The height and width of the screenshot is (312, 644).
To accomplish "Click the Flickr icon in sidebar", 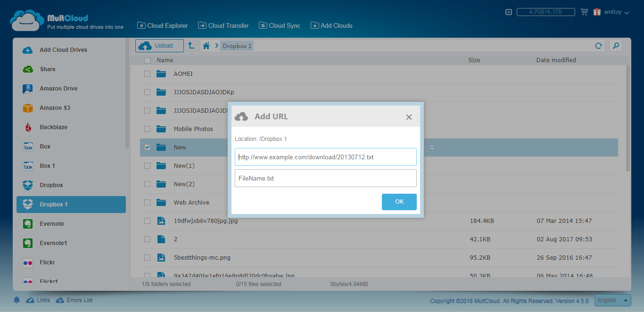I will (28, 263).
